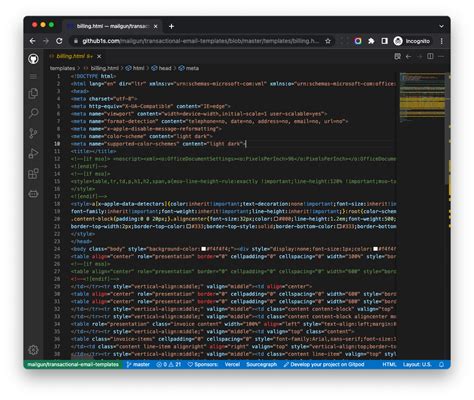Open the Manage gear settings

[33, 350]
